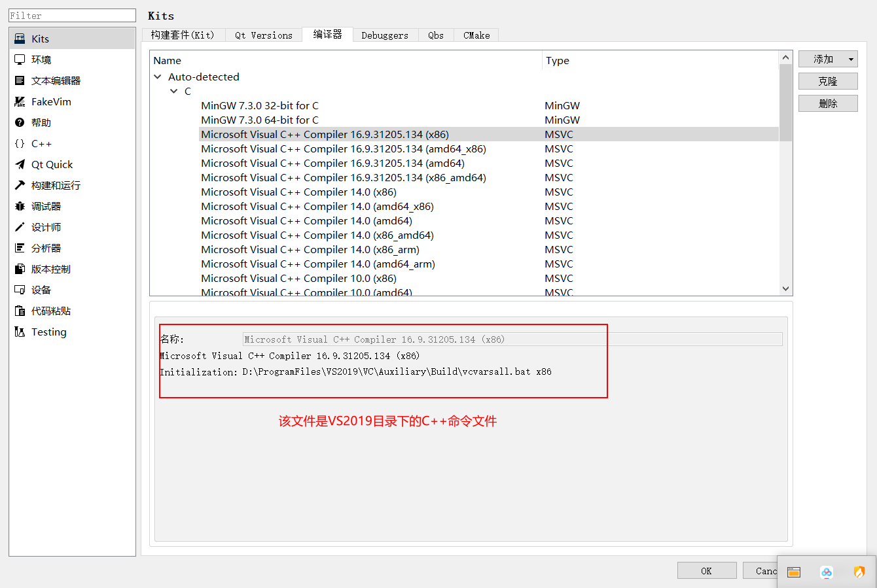
Task: Collapse the Auto-detected tree node
Action: [x=158, y=77]
